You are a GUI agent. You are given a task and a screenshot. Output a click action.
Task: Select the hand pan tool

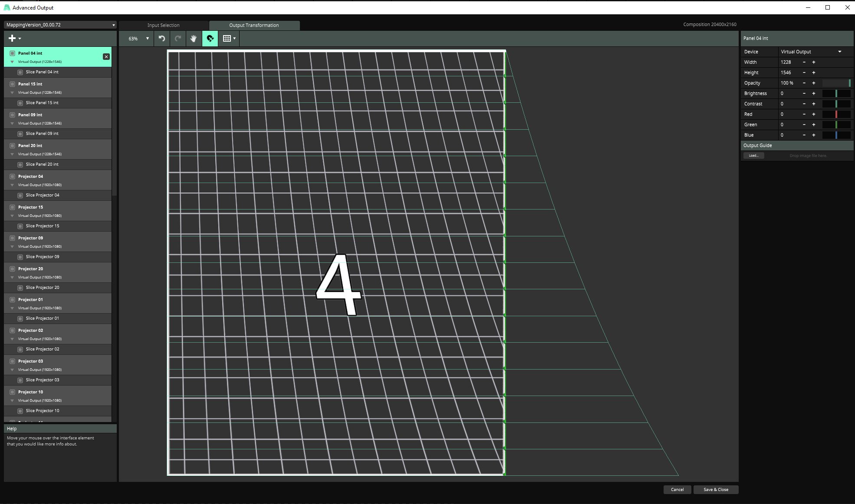point(194,39)
